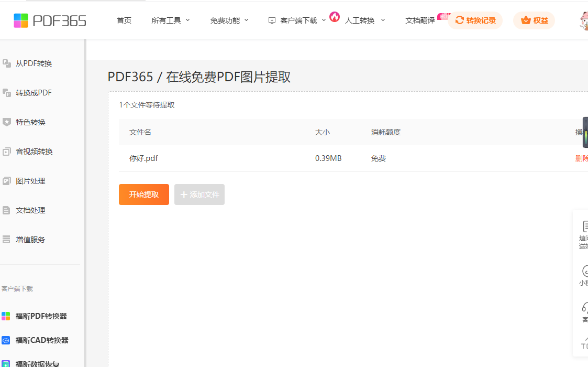588x367 pixels.
Task: Go to the 首页 menu item
Action: coord(124,20)
